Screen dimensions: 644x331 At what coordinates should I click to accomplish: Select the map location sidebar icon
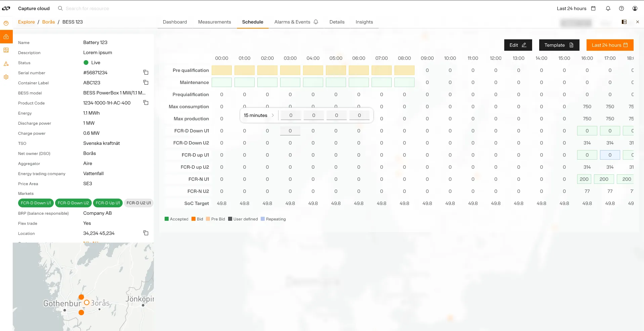coord(6,37)
